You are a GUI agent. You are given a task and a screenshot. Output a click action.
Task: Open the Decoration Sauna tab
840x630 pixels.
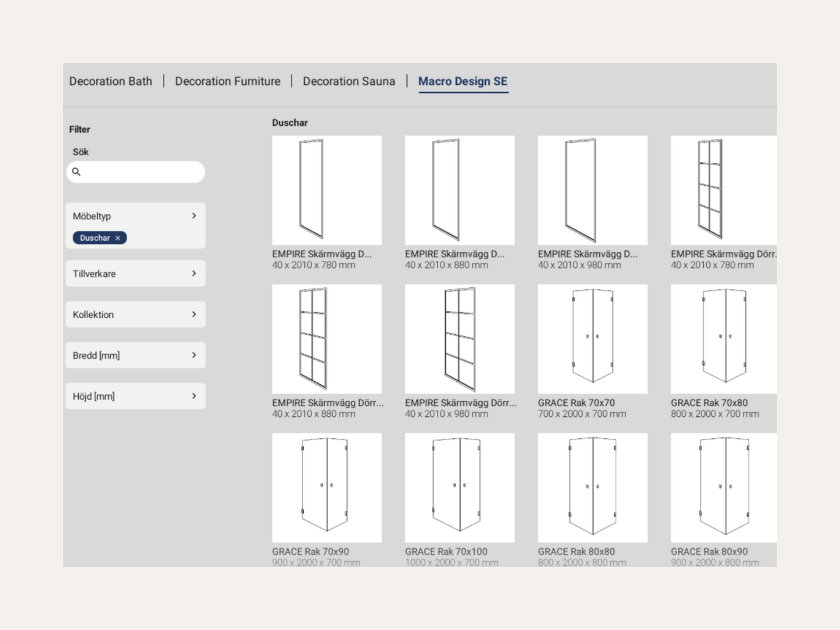349,81
